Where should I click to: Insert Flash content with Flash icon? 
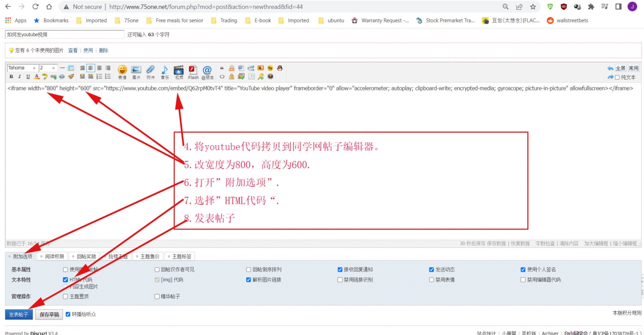pyautogui.click(x=193, y=72)
